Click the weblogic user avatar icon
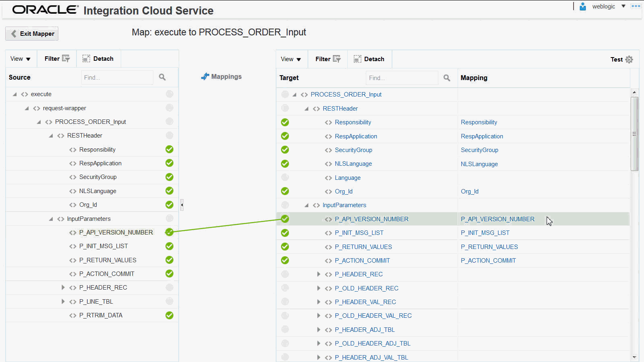 (x=583, y=6)
